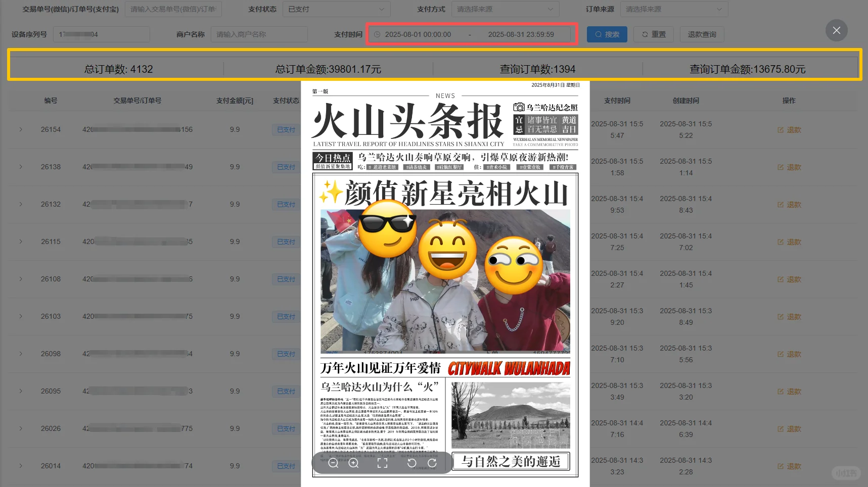Image resolution: width=868 pixels, height=487 pixels.
Task: Click the 交易单号 transaction number input
Action: [172, 9]
